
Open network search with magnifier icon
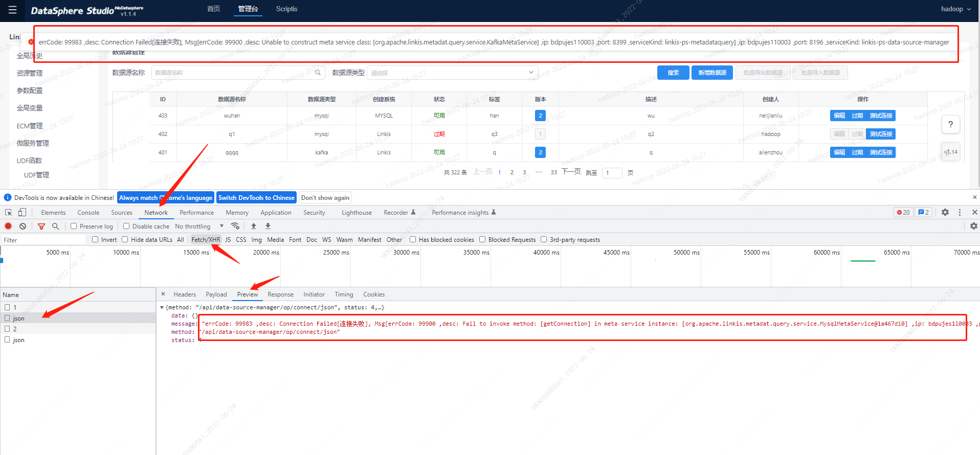click(x=55, y=226)
